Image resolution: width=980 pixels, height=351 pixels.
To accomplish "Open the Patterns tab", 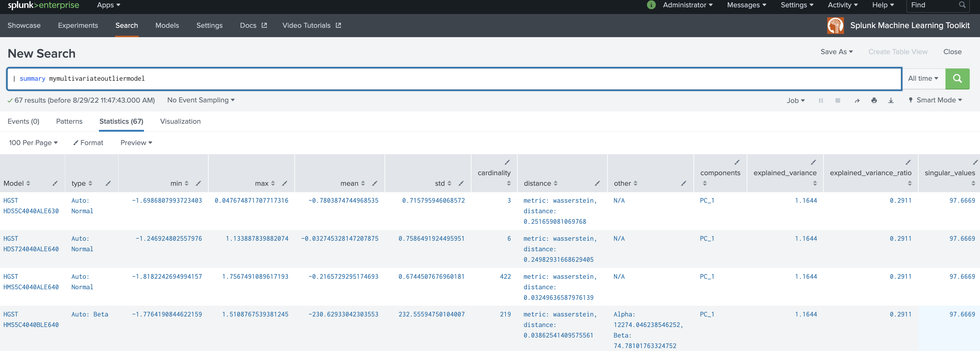I will pos(69,121).
